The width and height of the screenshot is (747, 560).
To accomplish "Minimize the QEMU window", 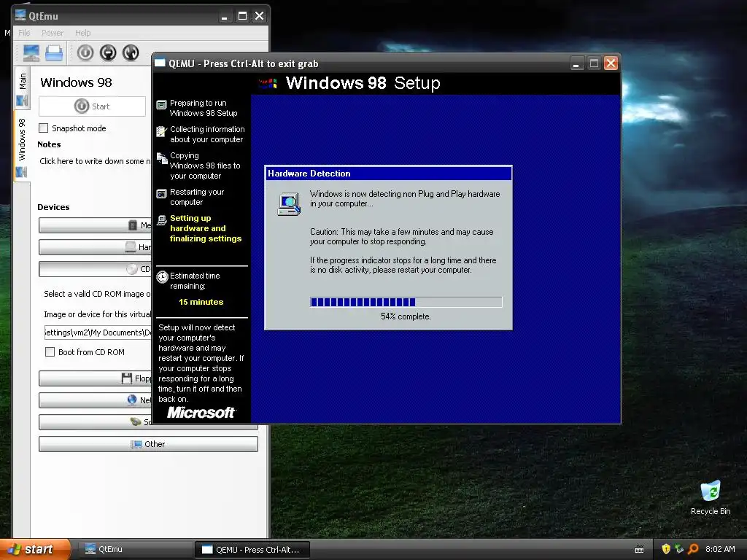I will coord(576,63).
